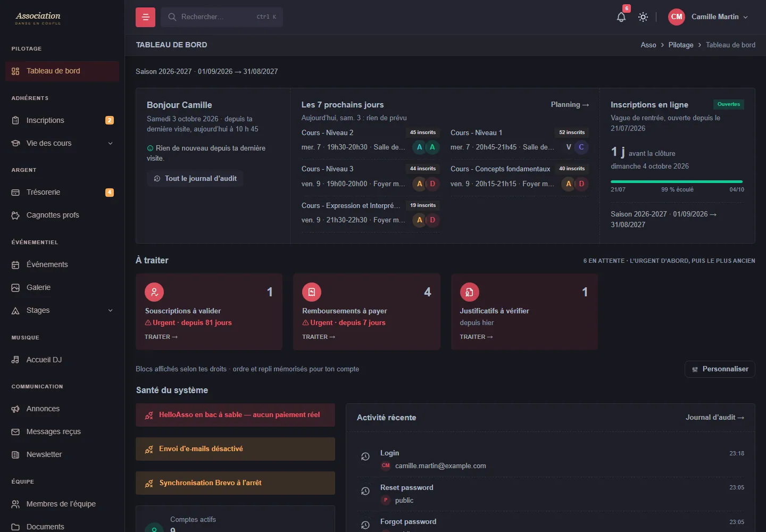
Task: Open the Envoi d'e-mails désactivé alert
Action: [x=235, y=449]
